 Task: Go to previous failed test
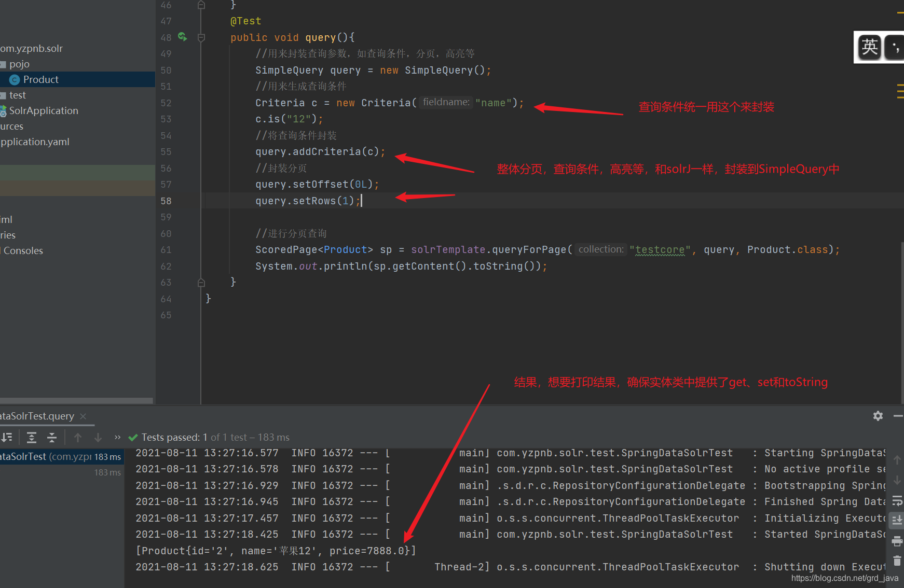[78, 437]
